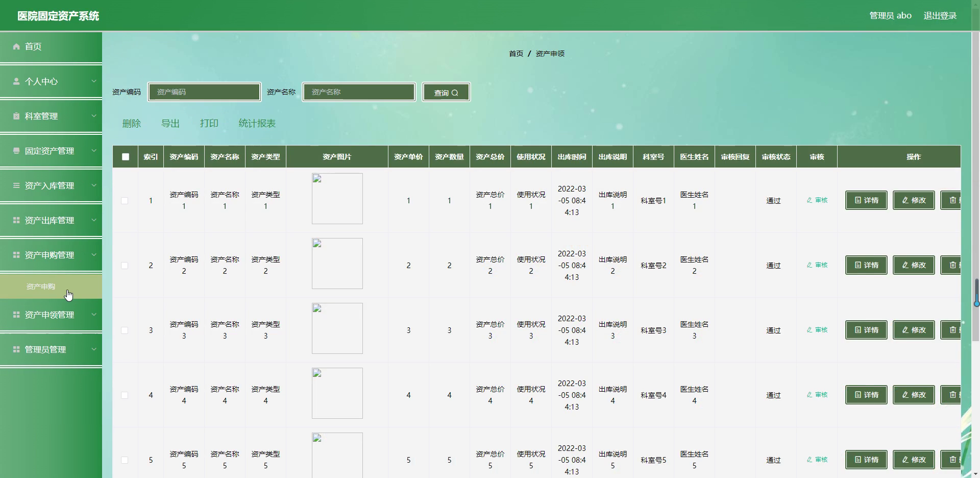Click the 打印 action link
Viewport: 980px width, 478px height.
(209, 124)
